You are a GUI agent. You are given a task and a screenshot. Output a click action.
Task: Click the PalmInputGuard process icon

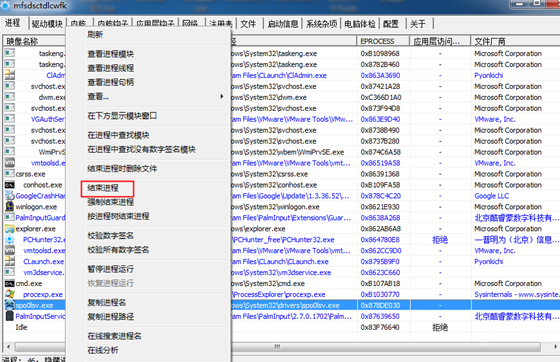(x=10, y=217)
